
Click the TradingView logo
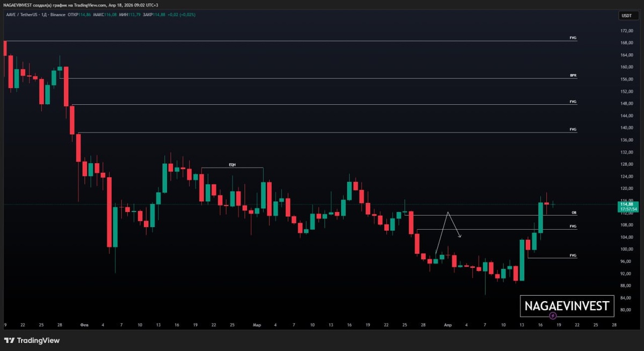pos(32,340)
